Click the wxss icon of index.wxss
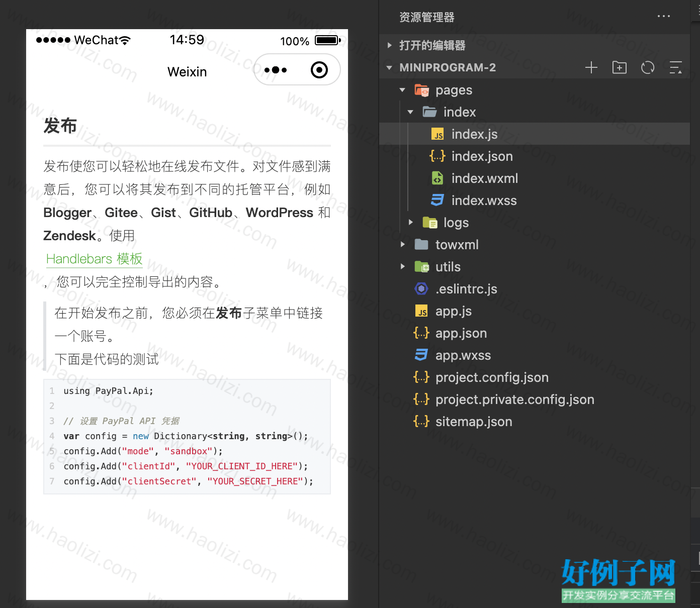Viewport: 700px width, 608px height. tap(437, 200)
